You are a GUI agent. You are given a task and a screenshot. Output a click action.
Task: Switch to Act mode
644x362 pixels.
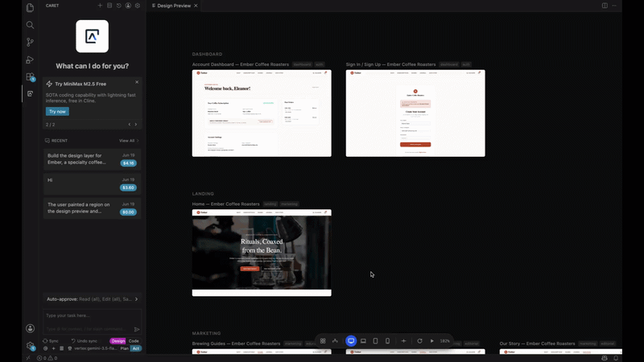click(136, 348)
